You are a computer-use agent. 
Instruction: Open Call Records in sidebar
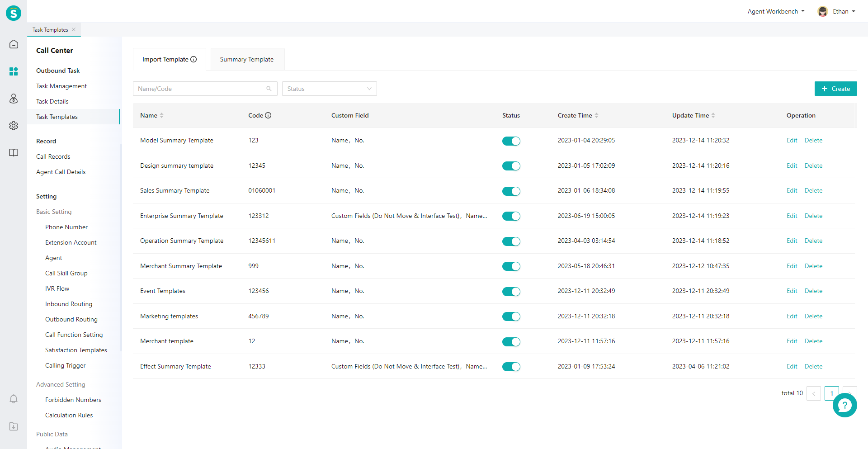53,156
